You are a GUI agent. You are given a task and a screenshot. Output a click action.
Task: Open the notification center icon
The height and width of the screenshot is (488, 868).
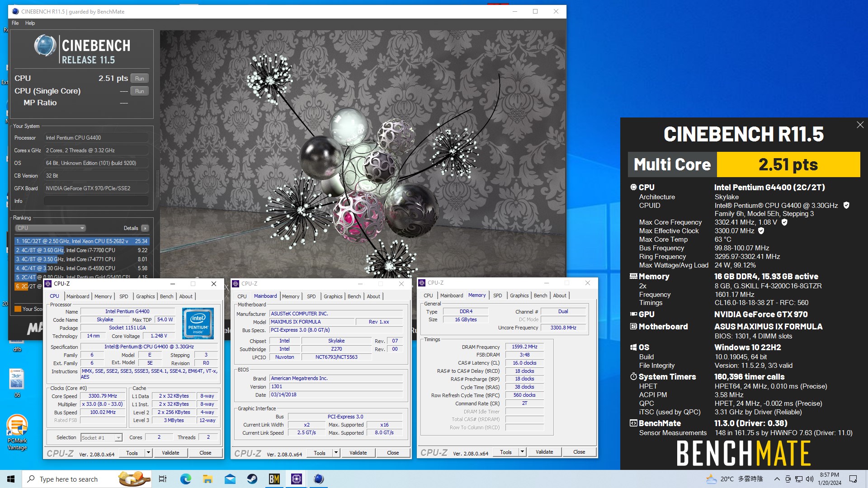click(x=853, y=479)
